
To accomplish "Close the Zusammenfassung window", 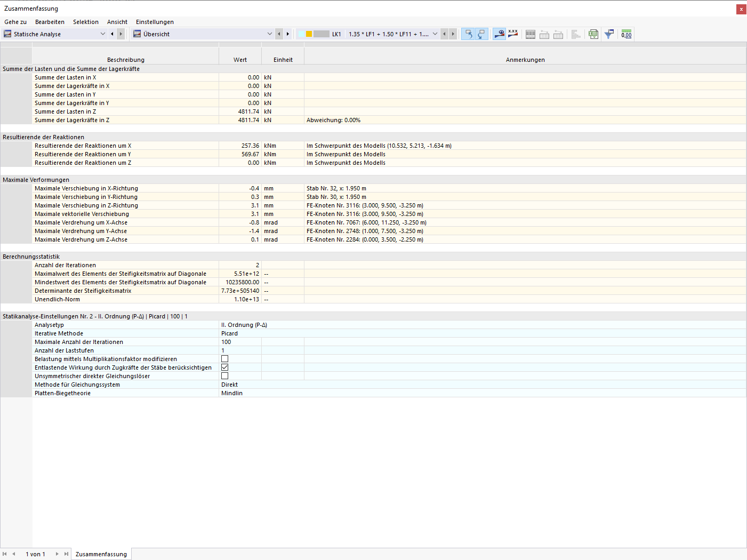I will tap(741, 9).
